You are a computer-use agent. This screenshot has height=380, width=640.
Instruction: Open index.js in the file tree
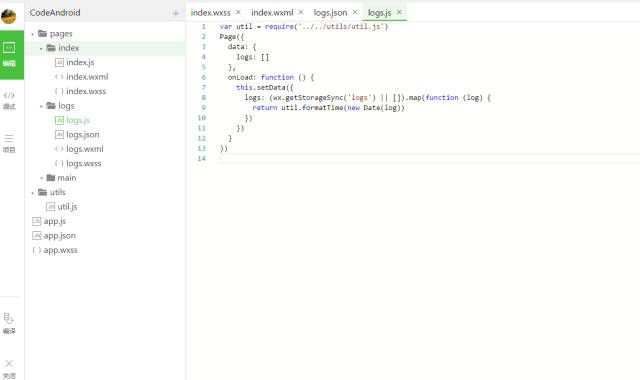coord(80,62)
